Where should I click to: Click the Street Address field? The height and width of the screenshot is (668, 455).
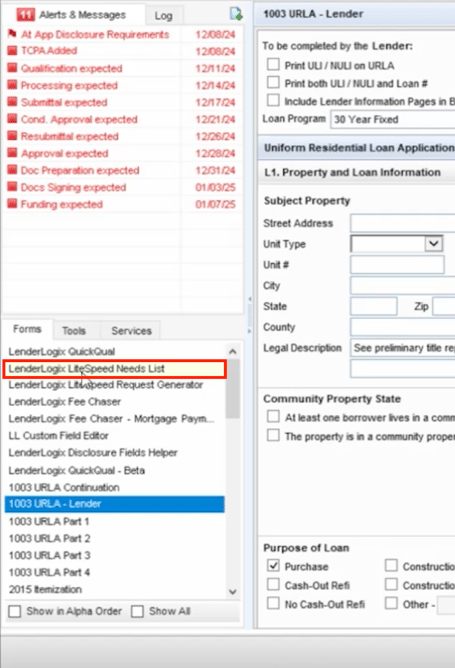pos(403,223)
